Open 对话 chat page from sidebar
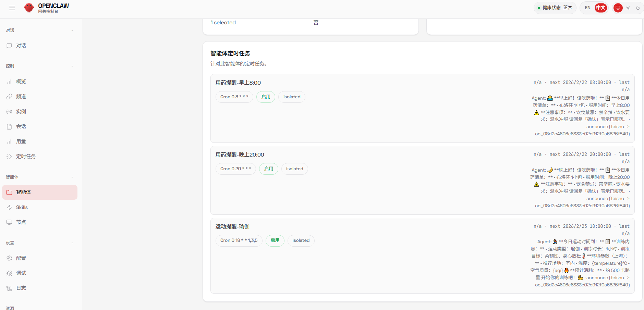 click(x=21, y=46)
